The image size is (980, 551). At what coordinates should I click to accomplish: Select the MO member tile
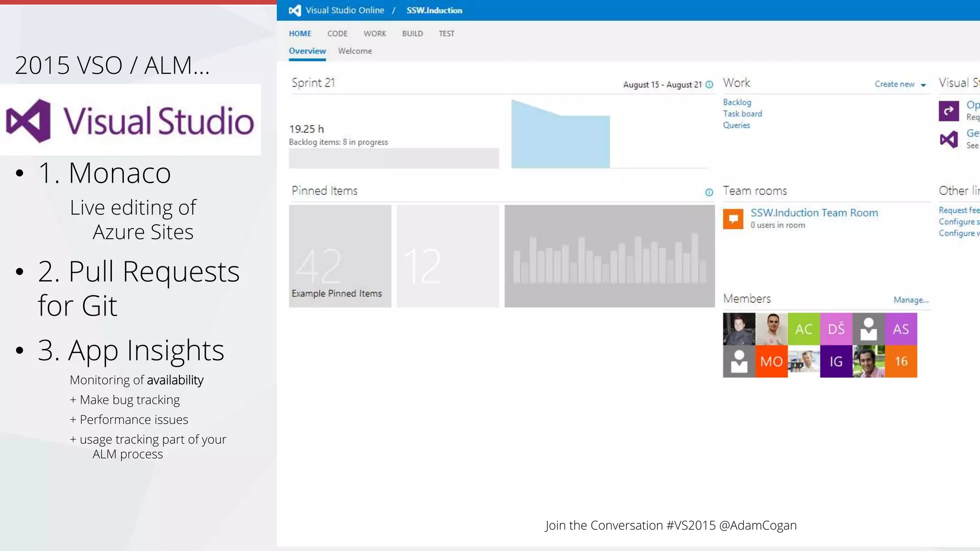(x=771, y=362)
